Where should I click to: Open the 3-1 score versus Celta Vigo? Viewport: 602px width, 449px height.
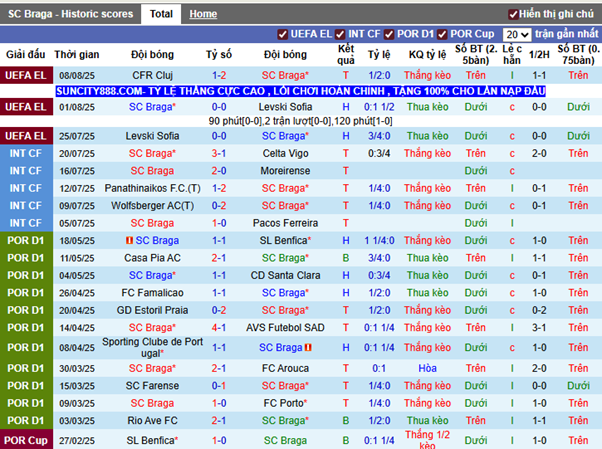tap(219, 154)
